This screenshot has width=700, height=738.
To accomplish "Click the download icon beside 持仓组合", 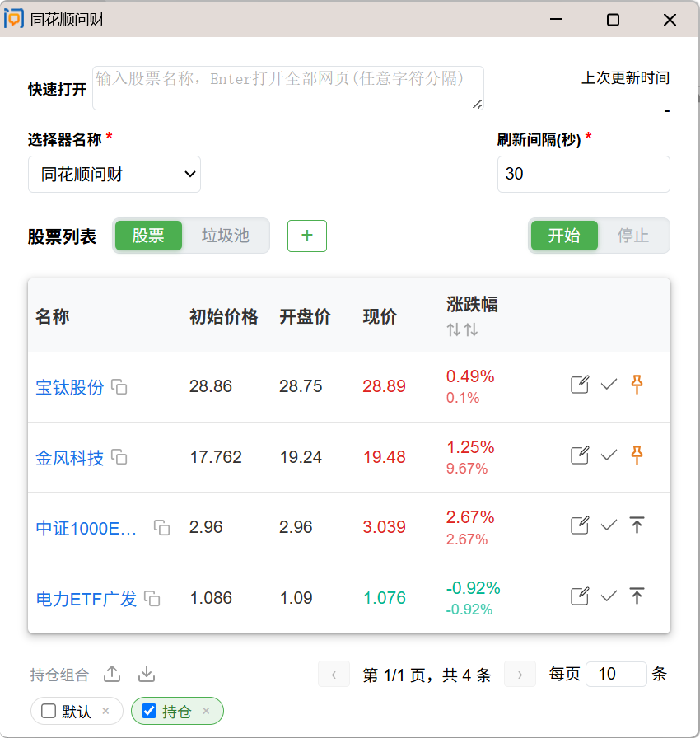I will (147, 674).
